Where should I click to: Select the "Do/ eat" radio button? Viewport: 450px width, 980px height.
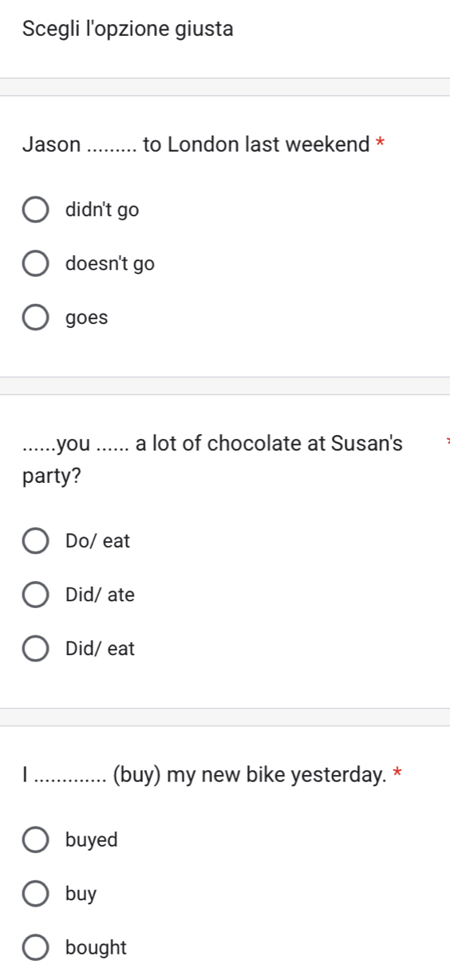[x=35, y=542]
